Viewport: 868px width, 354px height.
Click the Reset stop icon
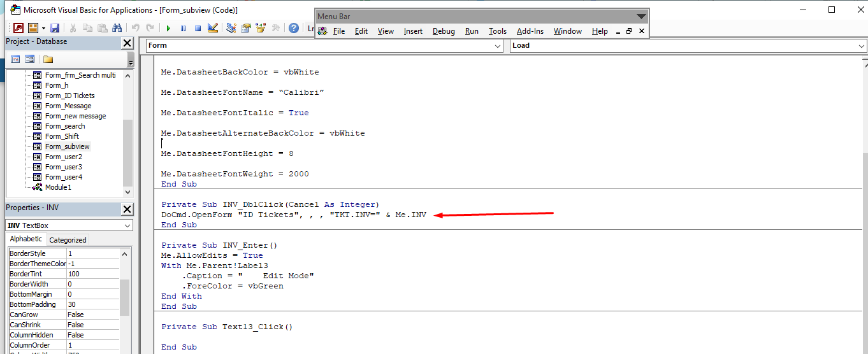click(x=198, y=28)
